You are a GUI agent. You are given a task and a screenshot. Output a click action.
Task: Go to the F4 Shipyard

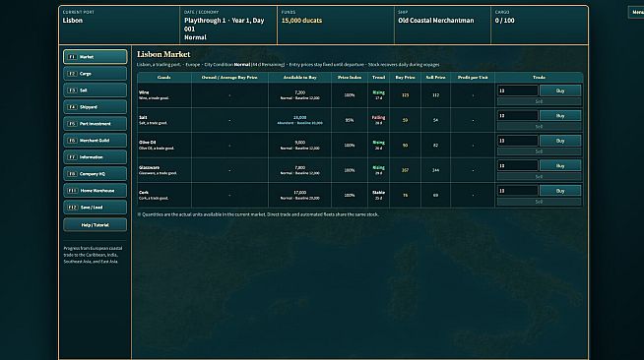tap(95, 107)
